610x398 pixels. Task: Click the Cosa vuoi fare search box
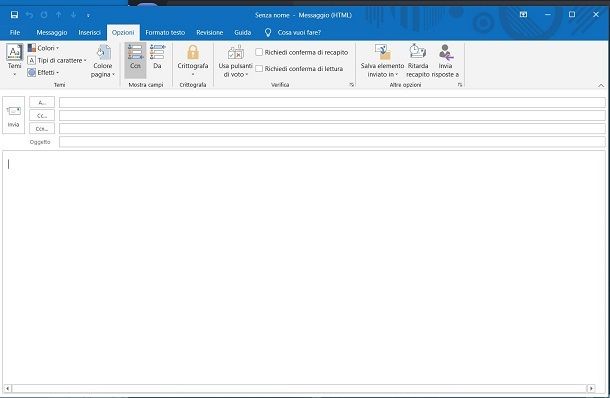click(x=299, y=33)
